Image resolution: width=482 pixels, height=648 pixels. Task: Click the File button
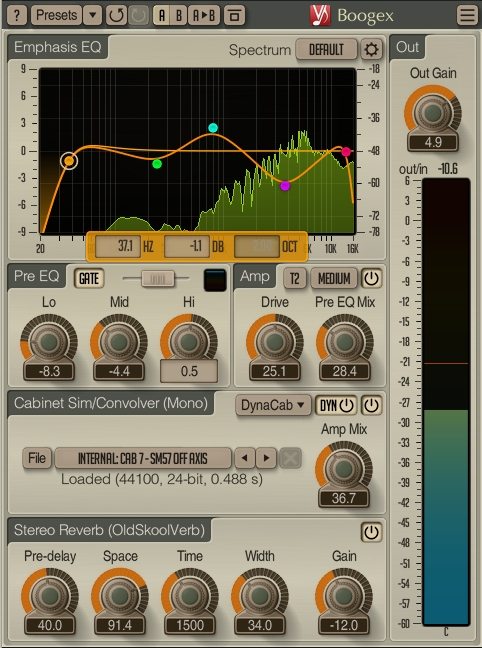37,458
